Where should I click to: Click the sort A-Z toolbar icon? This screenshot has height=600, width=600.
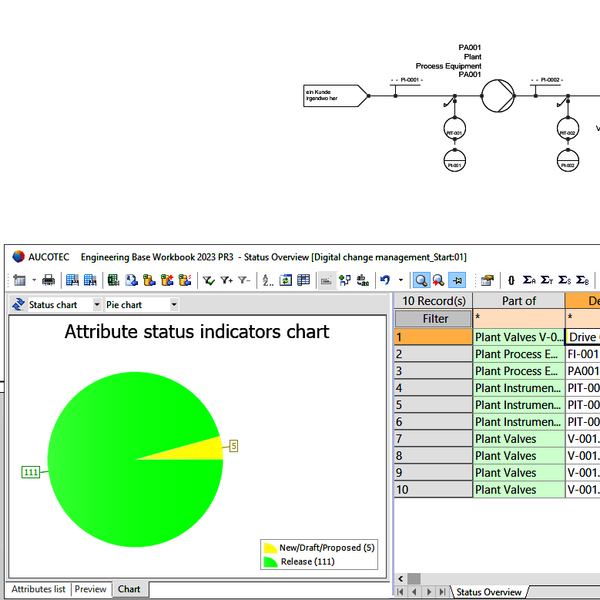[x=267, y=281]
